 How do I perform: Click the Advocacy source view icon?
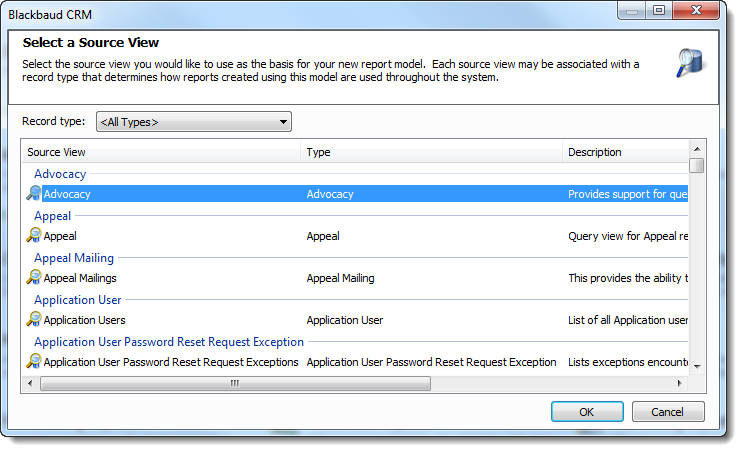tap(34, 193)
